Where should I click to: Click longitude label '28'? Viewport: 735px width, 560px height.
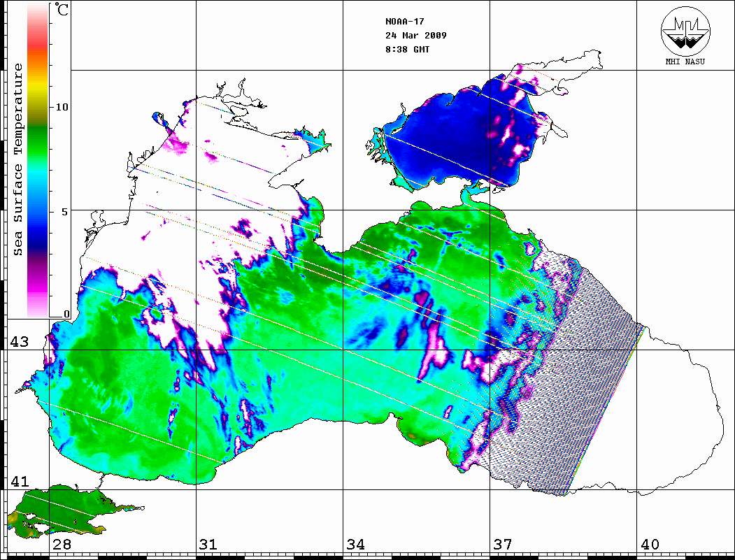click(x=62, y=545)
